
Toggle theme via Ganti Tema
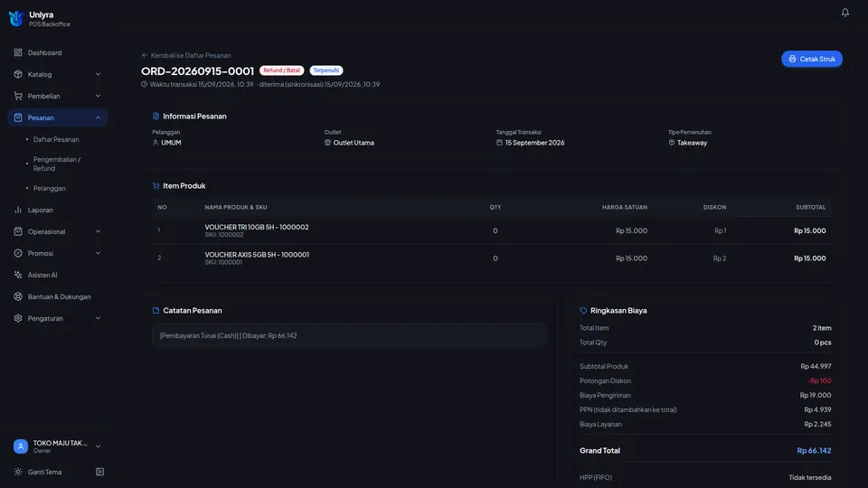(45, 472)
